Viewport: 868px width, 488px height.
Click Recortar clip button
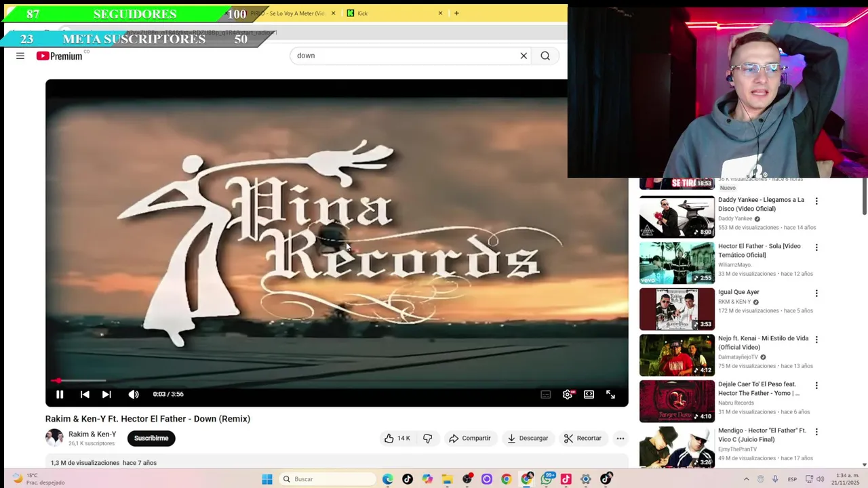[x=583, y=438]
